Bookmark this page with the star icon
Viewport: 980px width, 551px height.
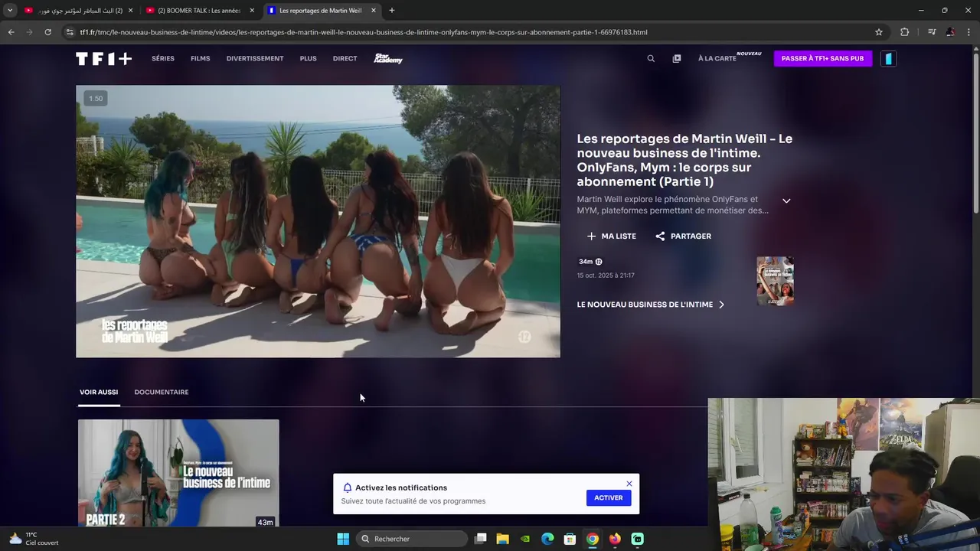click(879, 32)
